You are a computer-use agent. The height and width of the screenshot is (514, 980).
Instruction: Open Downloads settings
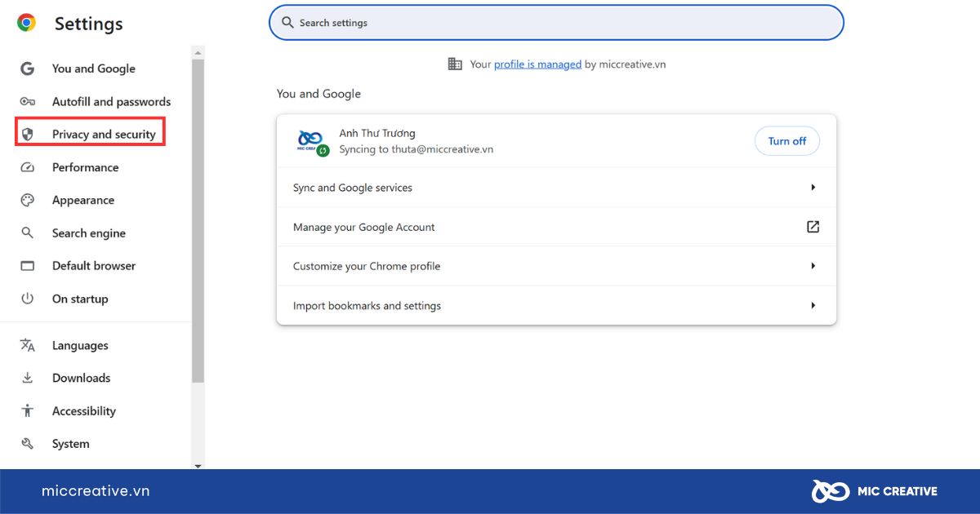coord(81,378)
